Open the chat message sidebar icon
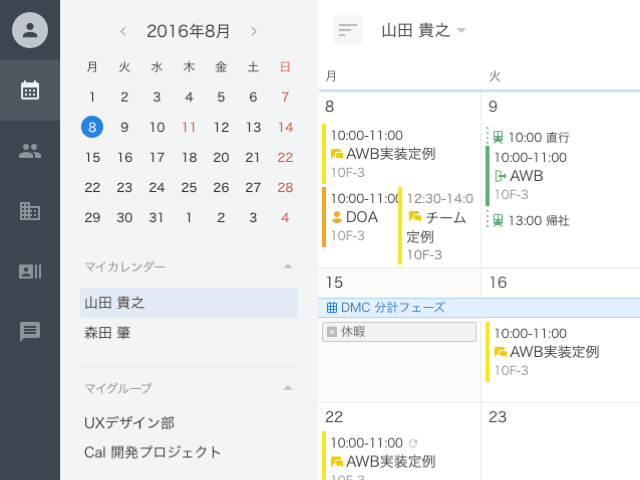This screenshot has height=480, width=640. click(x=30, y=332)
